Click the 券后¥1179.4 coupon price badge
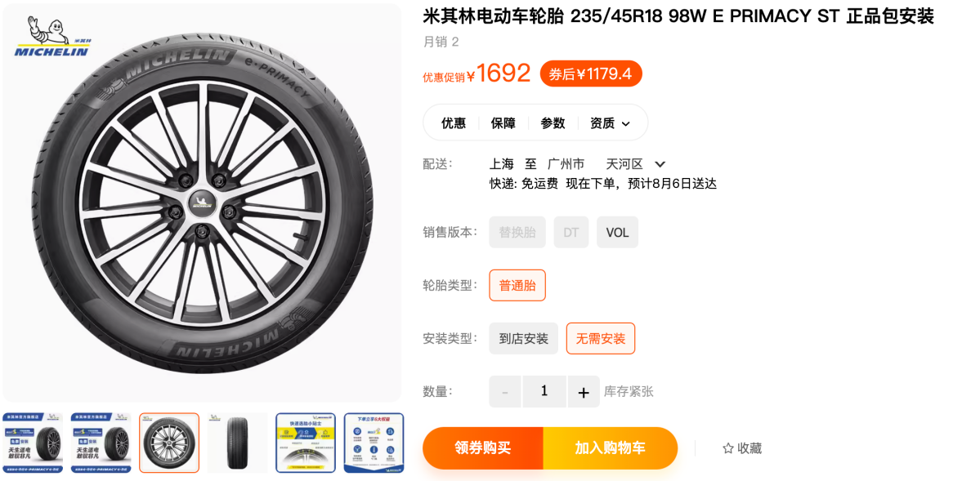 (x=591, y=73)
